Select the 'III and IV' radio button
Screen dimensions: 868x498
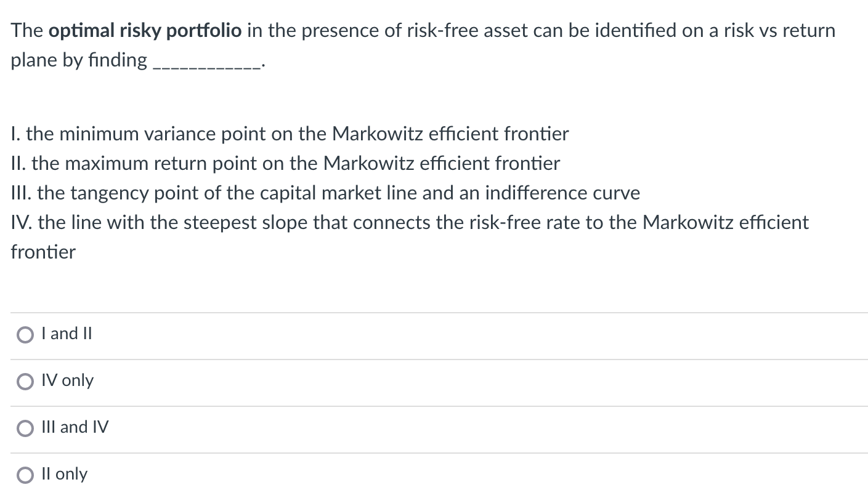pos(25,428)
